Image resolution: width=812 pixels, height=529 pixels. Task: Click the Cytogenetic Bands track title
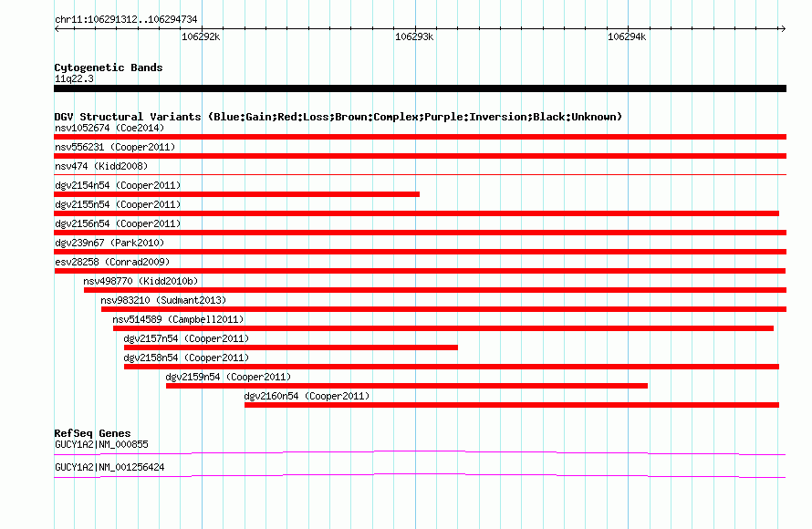(x=109, y=67)
